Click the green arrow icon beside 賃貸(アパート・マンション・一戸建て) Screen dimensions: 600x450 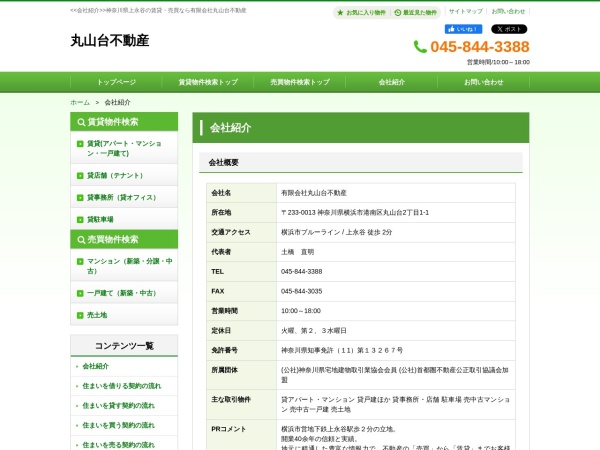coord(80,144)
